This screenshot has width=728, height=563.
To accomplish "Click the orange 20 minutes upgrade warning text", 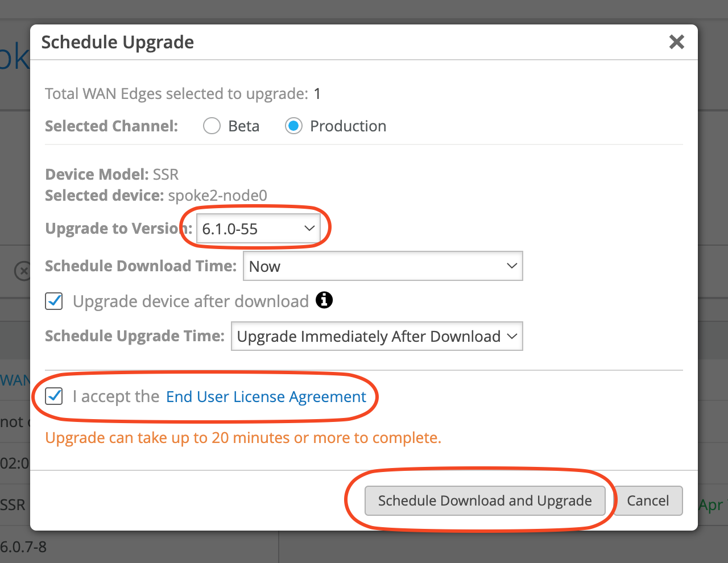I will (x=243, y=438).
